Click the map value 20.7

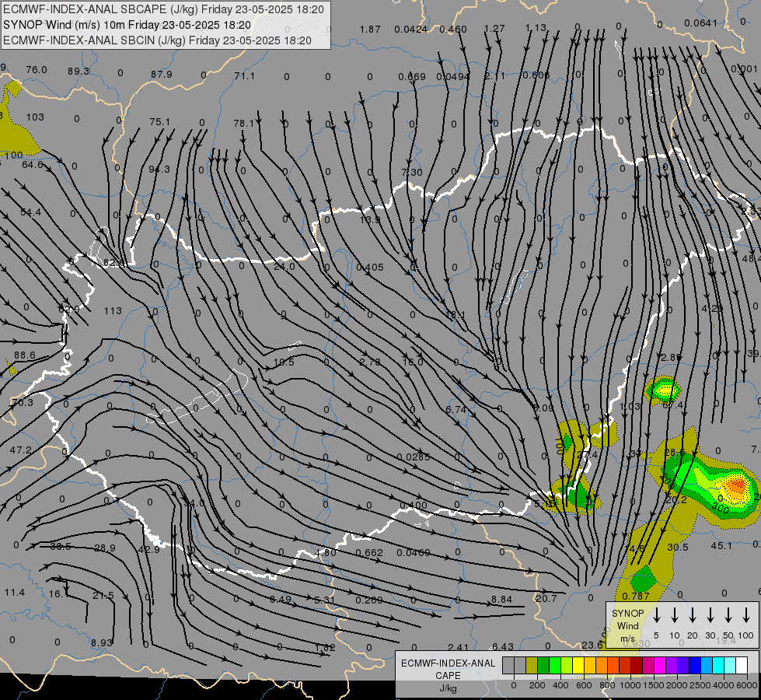coord(546,598)
